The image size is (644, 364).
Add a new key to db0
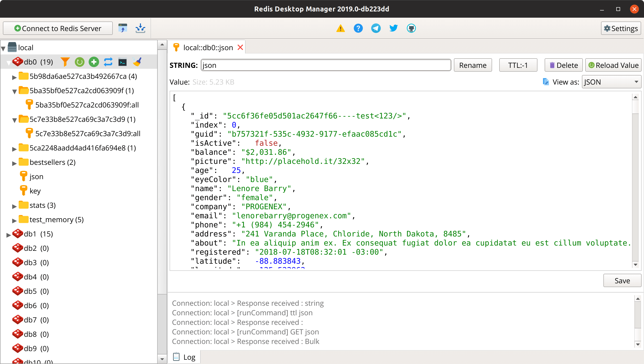(94, 62)
